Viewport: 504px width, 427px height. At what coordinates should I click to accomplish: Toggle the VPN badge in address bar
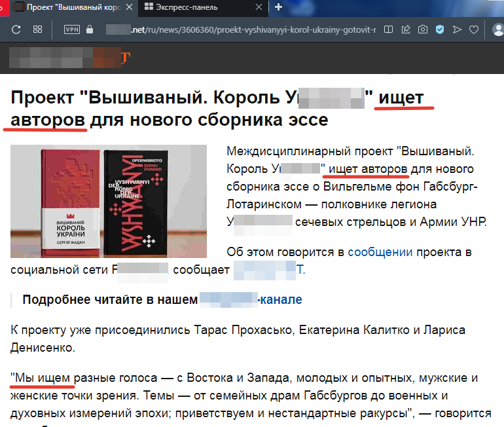click(72, 29)
